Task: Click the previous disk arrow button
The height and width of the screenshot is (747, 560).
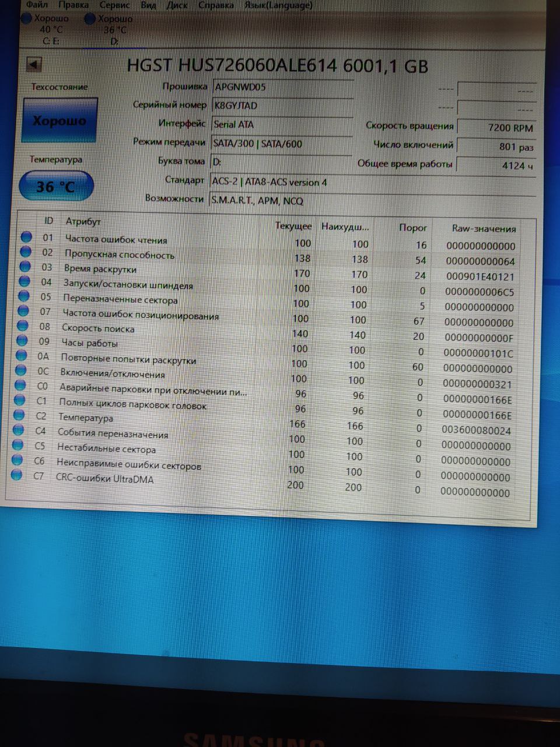Action: pos(34,64)
